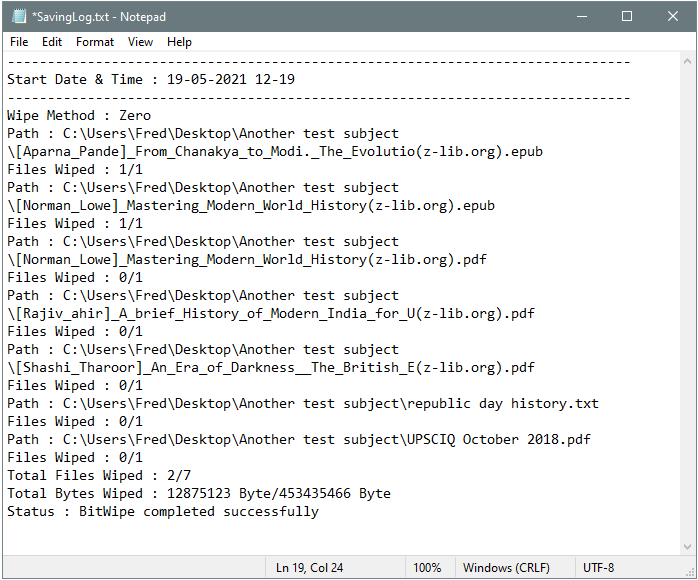Click the resize grip at window corner
Viewport: 698px width, 580px height.
(x=690, y=572)
